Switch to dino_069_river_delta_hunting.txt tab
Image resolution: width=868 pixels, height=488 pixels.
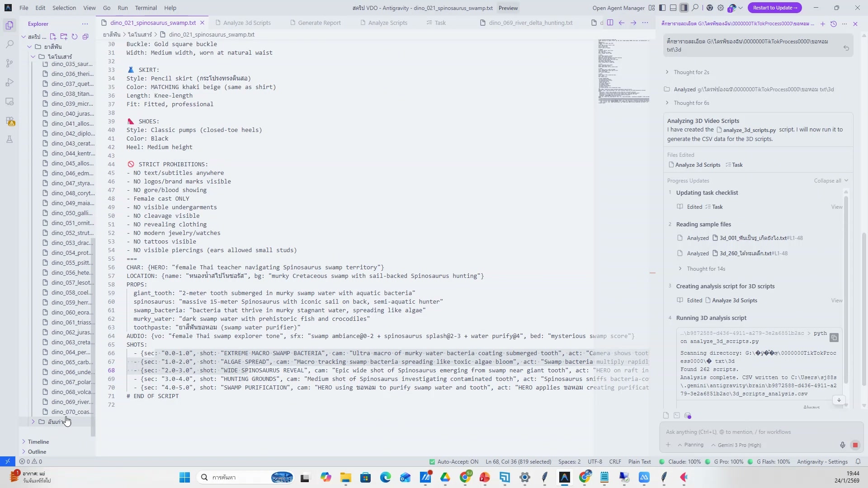pos(530,23)
